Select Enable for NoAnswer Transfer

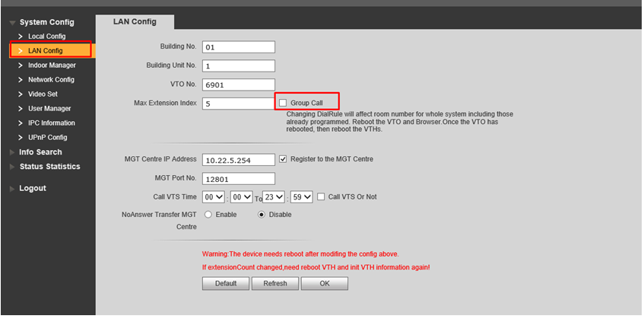coord(208,215)
